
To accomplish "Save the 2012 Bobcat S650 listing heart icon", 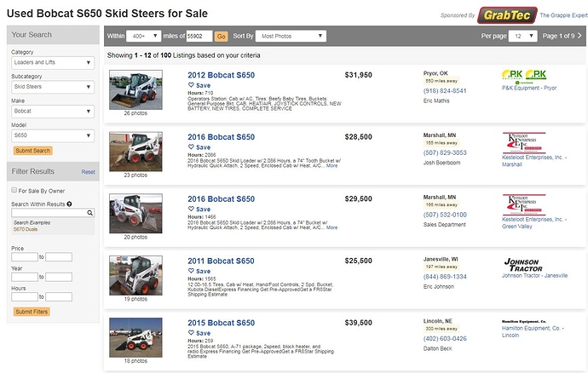I will (191, 85).
